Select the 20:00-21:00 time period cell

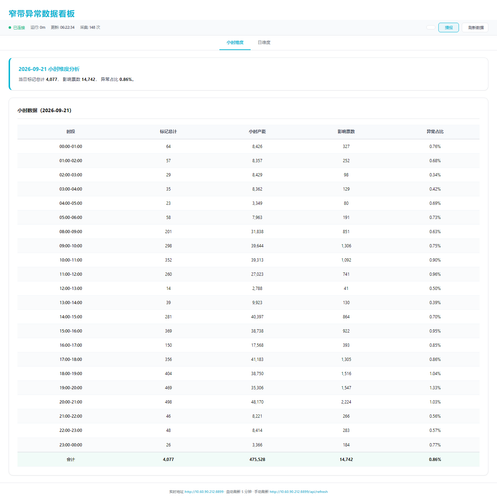point(71,402)
